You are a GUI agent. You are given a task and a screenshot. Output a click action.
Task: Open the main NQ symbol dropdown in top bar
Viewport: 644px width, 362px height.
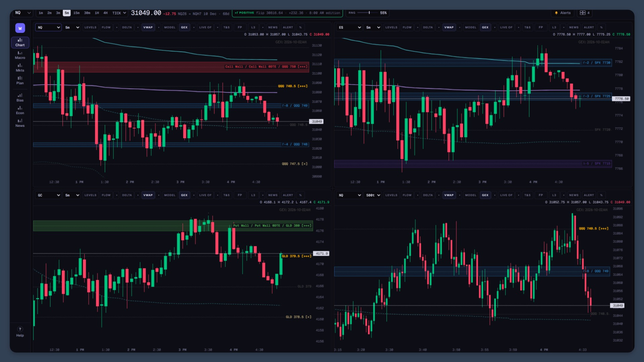click(23, 13)
